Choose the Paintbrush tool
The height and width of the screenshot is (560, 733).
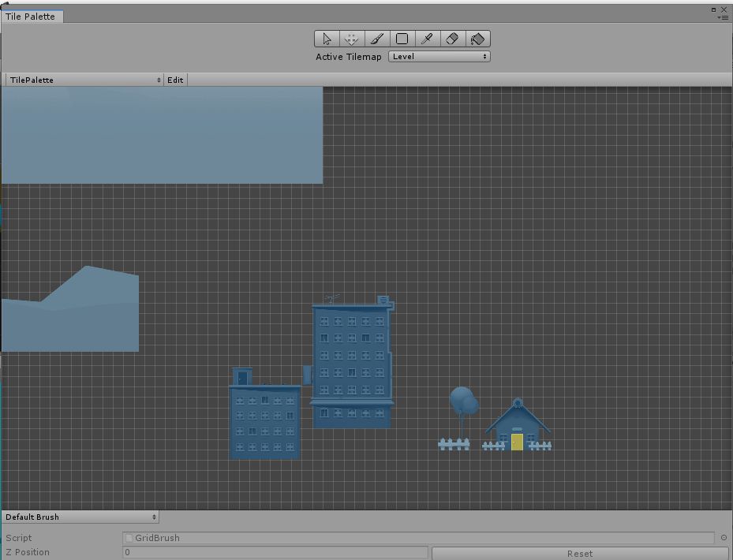point(377,39)
